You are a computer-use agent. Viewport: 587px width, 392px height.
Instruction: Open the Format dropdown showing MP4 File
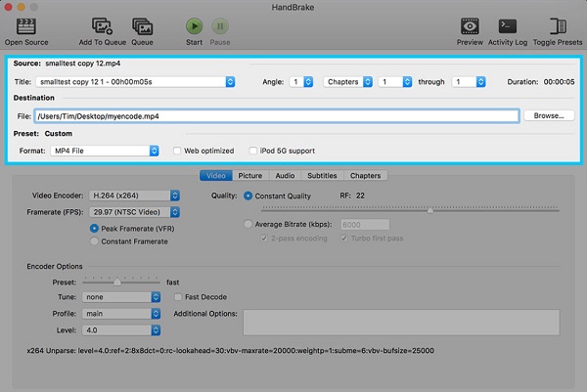[x=105, y=151]
